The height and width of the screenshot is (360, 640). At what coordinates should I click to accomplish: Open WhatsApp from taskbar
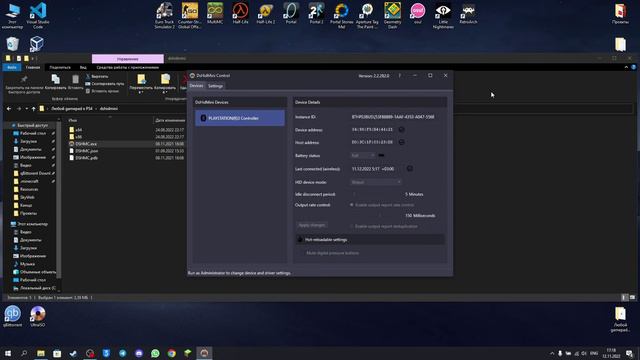tap(155, 353)
